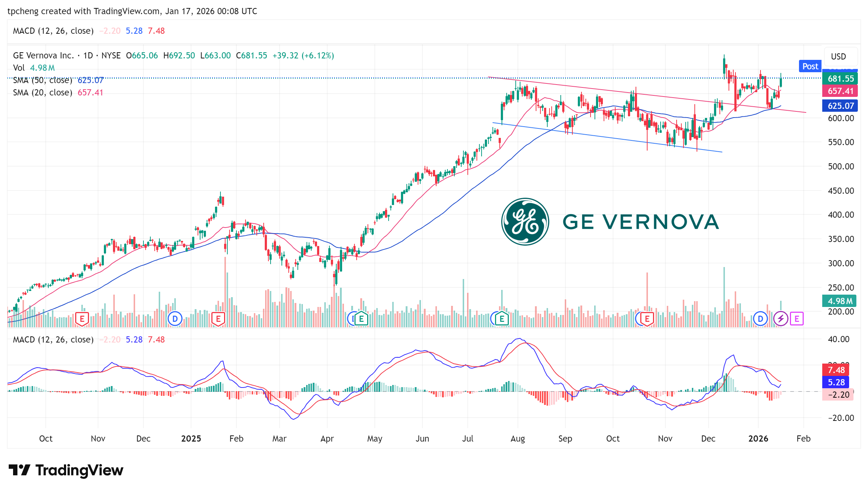This screenshot has width=868, height=492.
Task: Click the SMA 50 close indicator legend
Action: point(42,80)
